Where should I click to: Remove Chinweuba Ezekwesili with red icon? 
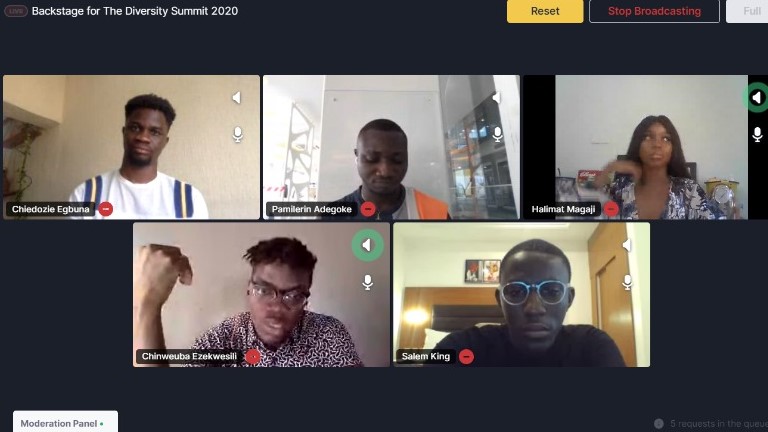coord(253,357)
